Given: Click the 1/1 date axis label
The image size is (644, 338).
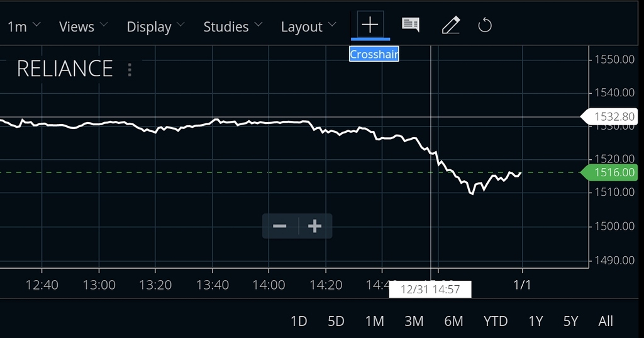Looking at the screenshot, I should (522, 285).
